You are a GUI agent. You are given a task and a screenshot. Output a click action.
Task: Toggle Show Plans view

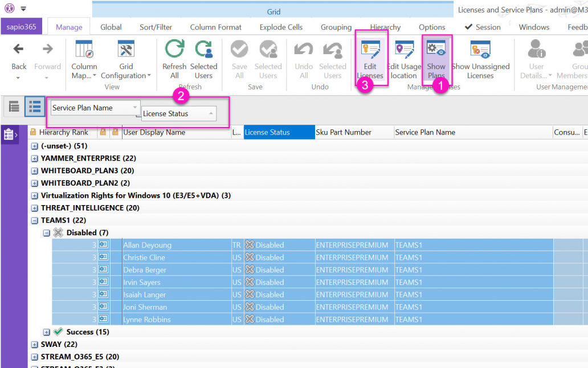coord(436,60)
